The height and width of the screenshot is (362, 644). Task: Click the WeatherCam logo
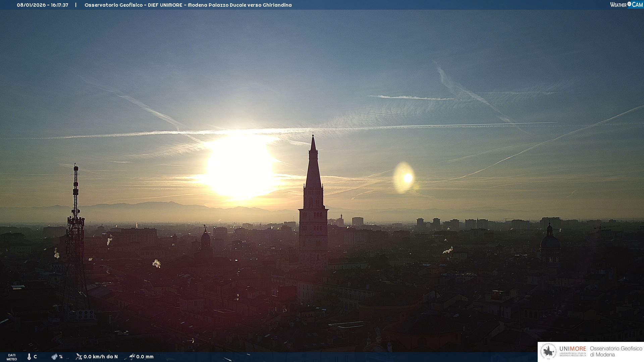[x=626, y=5]
